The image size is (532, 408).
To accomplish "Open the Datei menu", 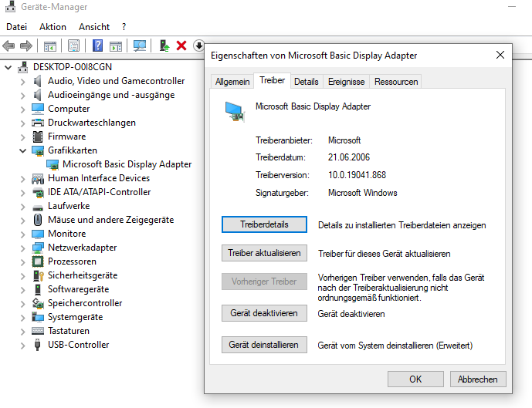I will point(17,27).
